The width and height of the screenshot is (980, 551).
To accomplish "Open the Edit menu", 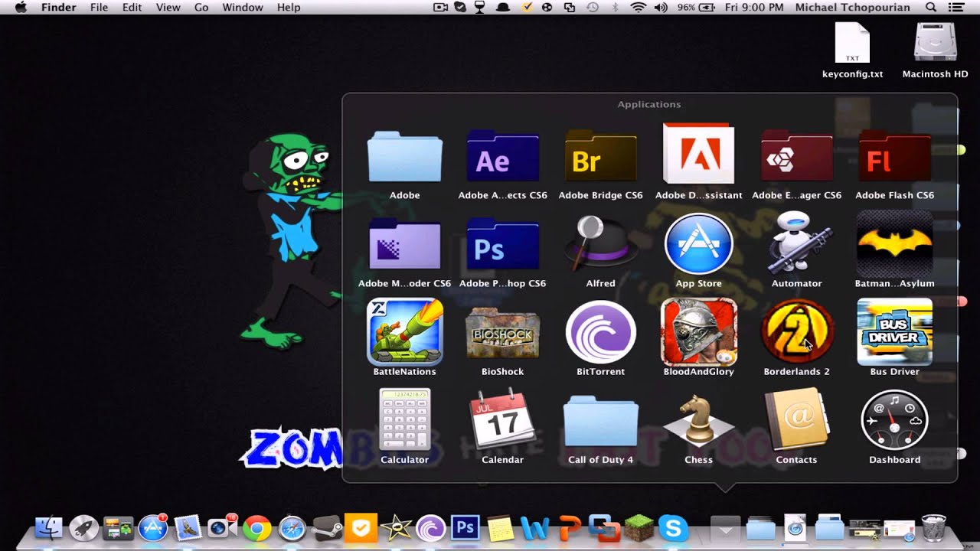I will (x=132, y=8).
